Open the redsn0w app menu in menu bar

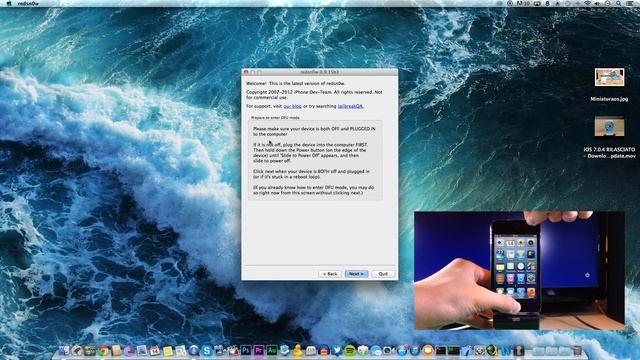click(28, 3)
